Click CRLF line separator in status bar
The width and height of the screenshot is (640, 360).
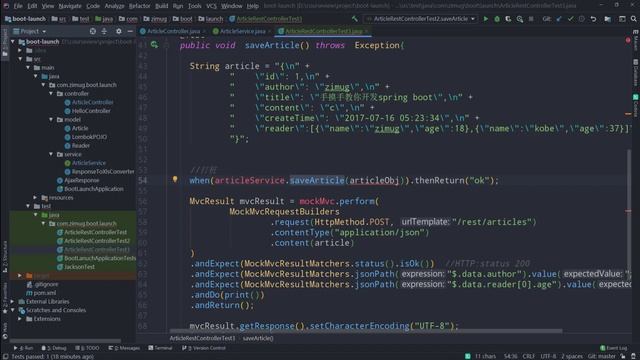point(528,356)
